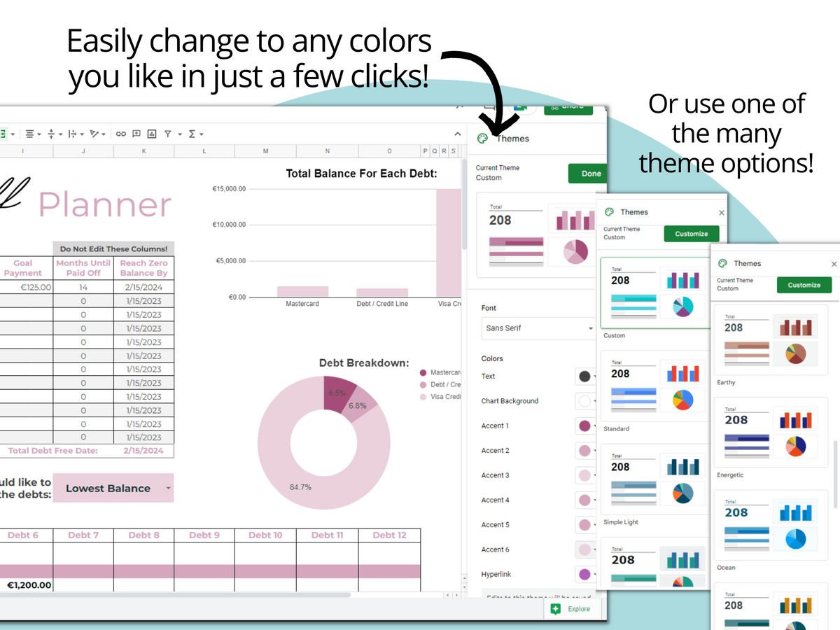Click the insert chart icon
Viewport: 840px width, 630px height.
click(x=151, y=134)
